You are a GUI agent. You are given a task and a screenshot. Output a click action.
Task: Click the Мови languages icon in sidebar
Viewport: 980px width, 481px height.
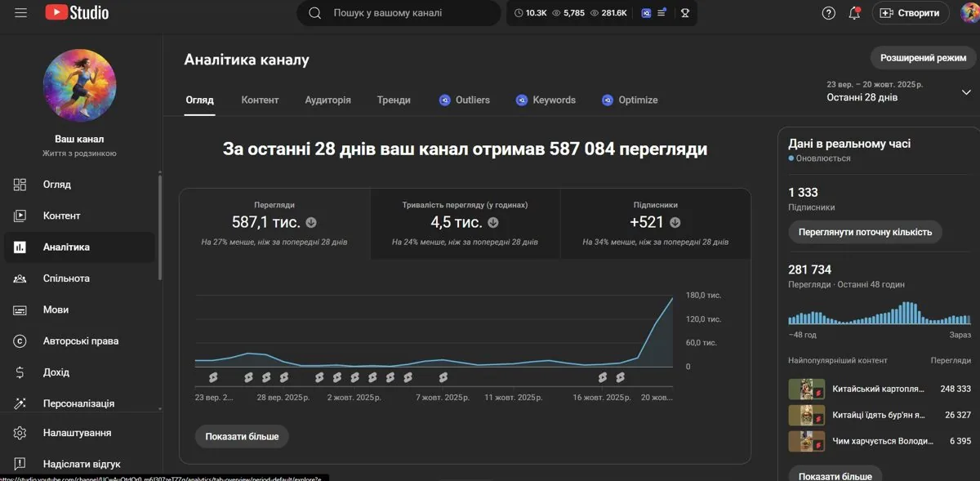pos(20,310)
